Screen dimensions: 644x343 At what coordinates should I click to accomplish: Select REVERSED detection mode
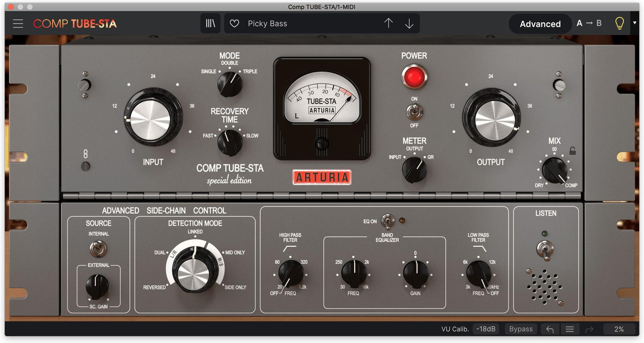(x=154, y=287)
